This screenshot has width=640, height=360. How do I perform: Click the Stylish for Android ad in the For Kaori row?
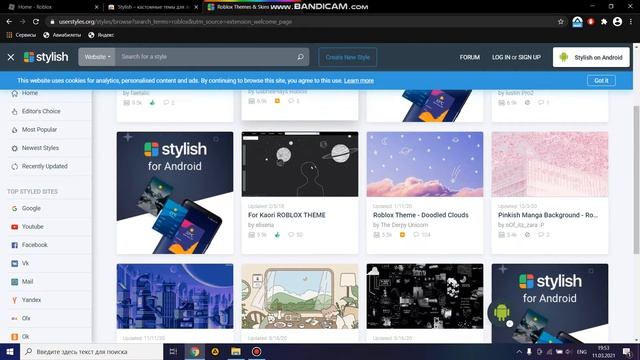tap(175, 193)
